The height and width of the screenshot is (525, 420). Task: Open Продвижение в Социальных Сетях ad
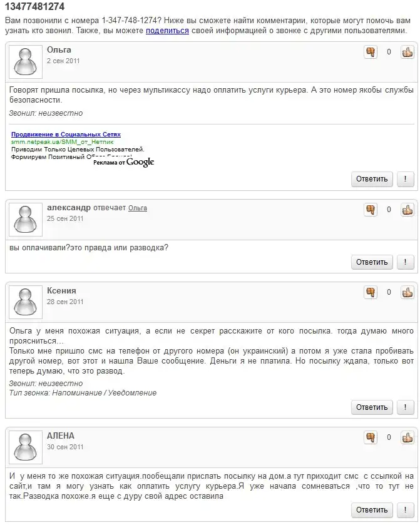tap(66, 135)
